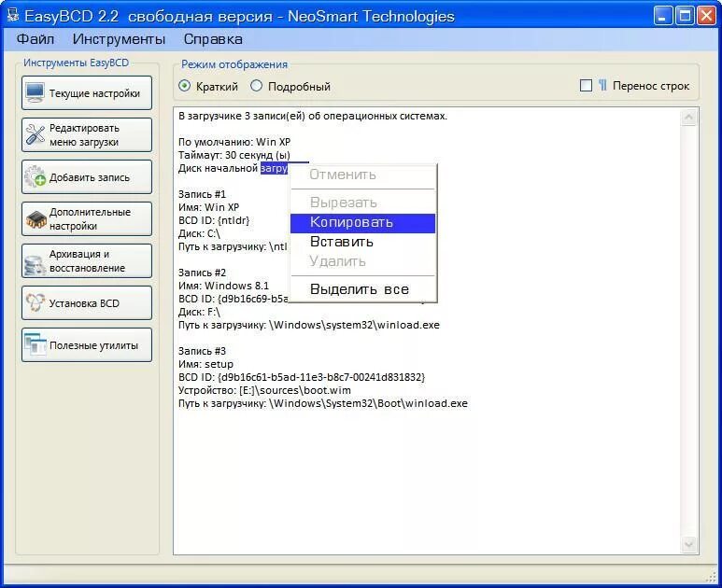Click the Устройство: [E:]\sources\boot.wim line
Image resolution: width=722 pixels, height=588 pixels.
coord(264,391)
